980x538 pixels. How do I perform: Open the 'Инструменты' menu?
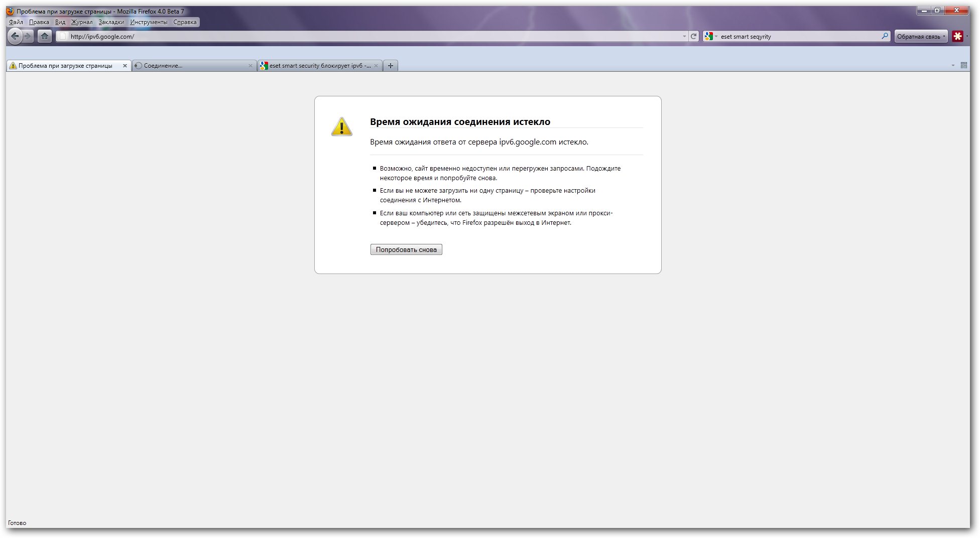(149, 22)
